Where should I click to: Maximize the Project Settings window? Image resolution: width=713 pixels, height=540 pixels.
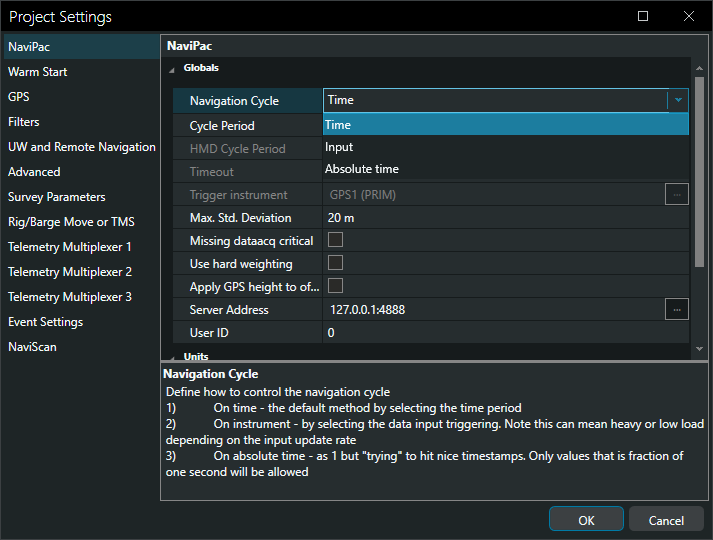click(643, 16)
